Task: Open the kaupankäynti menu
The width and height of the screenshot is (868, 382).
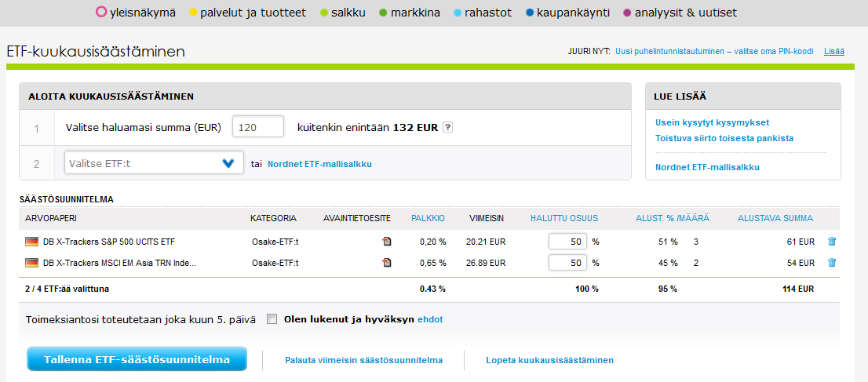Action: (568, 13)
